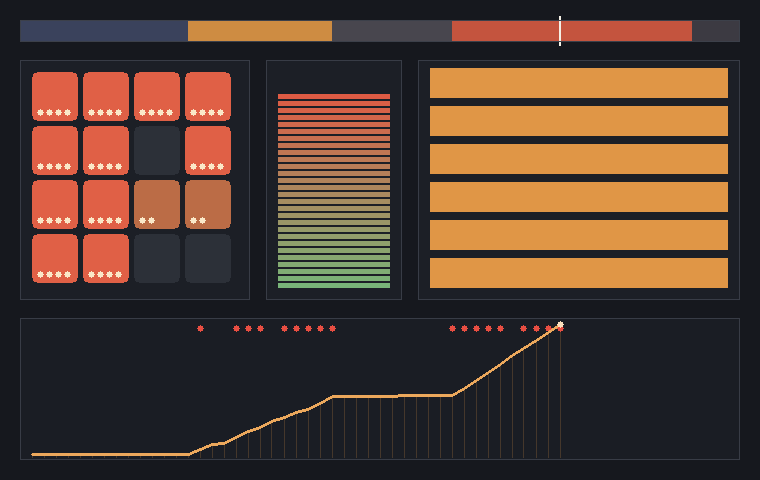Select the red segment of the top timeline bar
This screenshot has width=760, height=480.
pyautogui.click(x=572, y=31)
